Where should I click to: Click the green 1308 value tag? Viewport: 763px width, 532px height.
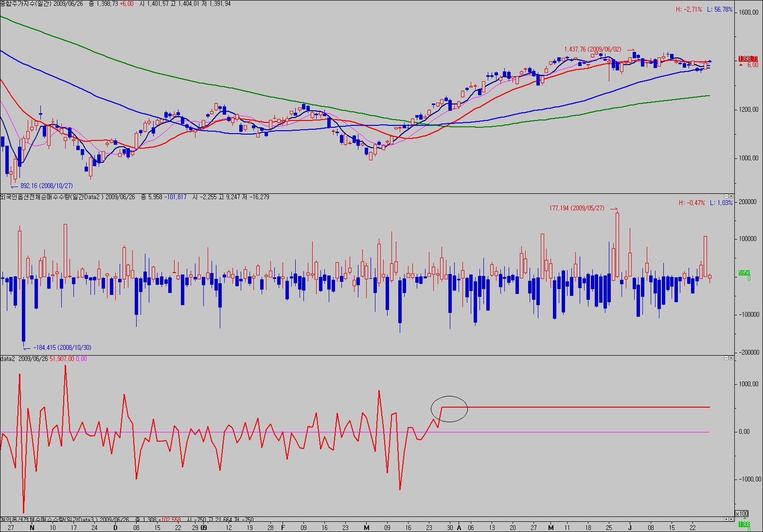tap(745, 524)
